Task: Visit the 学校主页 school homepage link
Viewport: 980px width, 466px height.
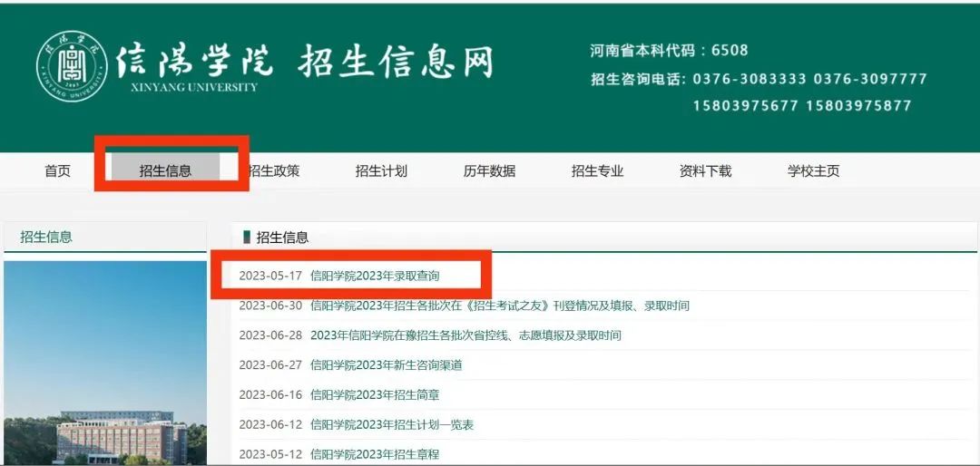Action: (813, 170)
